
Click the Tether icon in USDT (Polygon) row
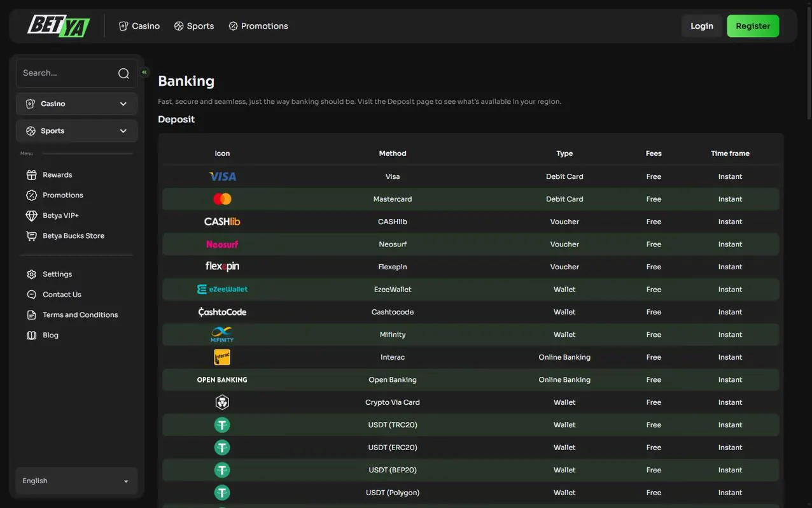(222, 493)
